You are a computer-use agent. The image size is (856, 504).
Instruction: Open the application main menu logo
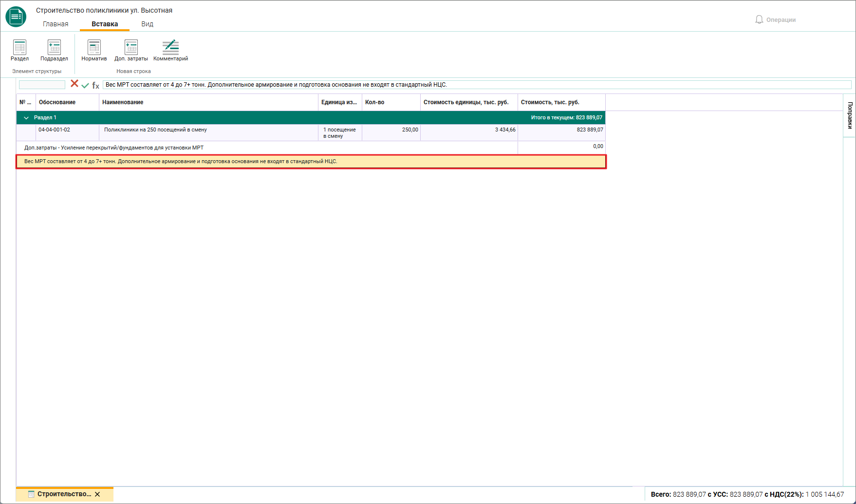tap(16, 17)
